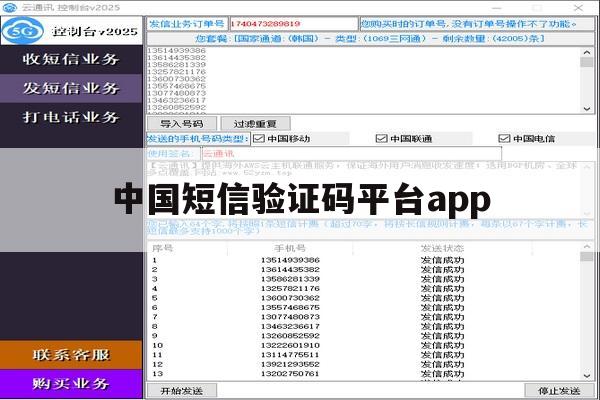Select results row with 13600730362

point(364,298)
